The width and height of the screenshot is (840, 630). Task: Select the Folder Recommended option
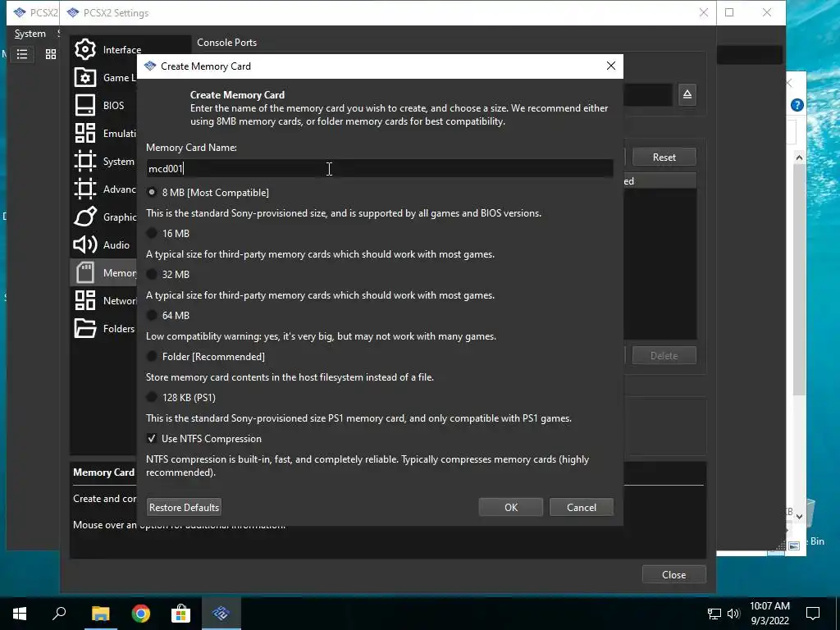click(206, 357)
